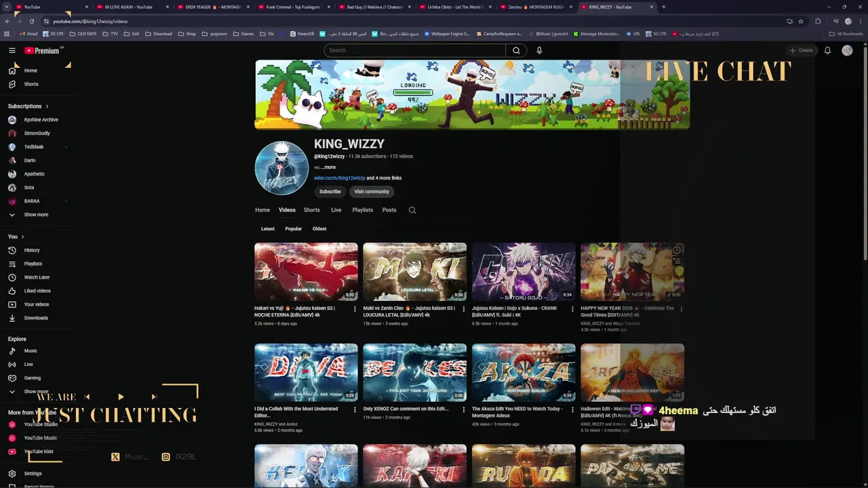Image resolution: width=868 pixels, height=488 pixels.
Task: Switch to the channel Home tab
Action: (262, 210)
